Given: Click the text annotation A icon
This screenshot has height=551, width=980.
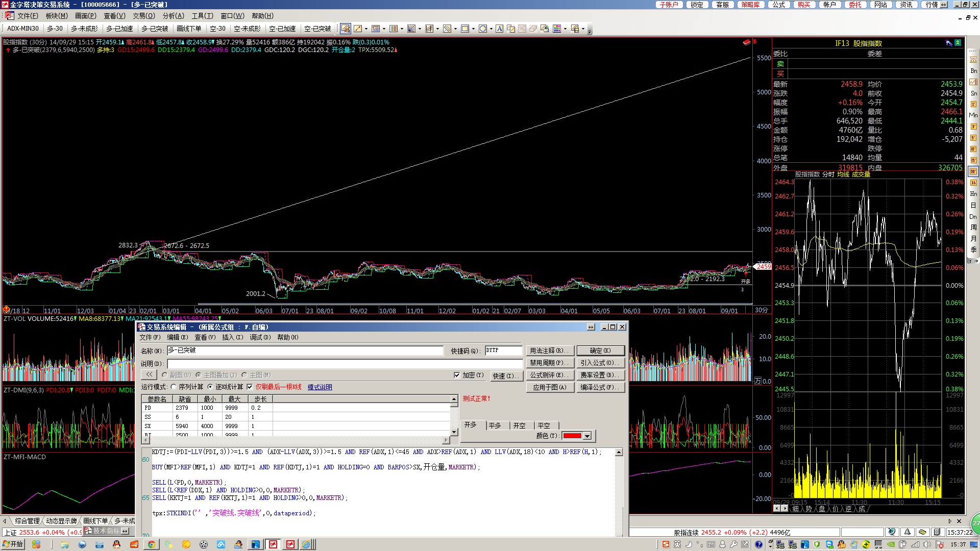Looking at the screenshot, I should point(500,29).
